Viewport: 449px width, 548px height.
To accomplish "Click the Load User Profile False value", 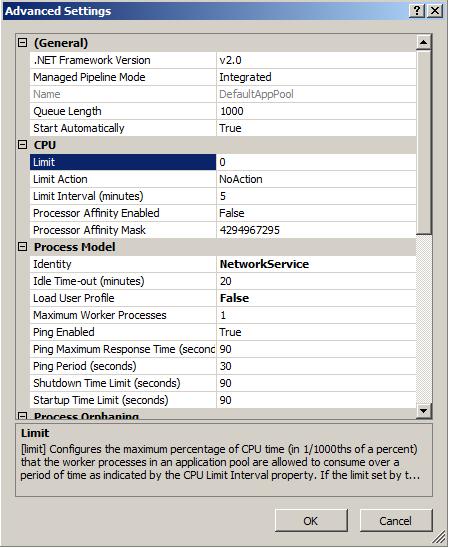I will pyautogui.click(x=316, y=298).
